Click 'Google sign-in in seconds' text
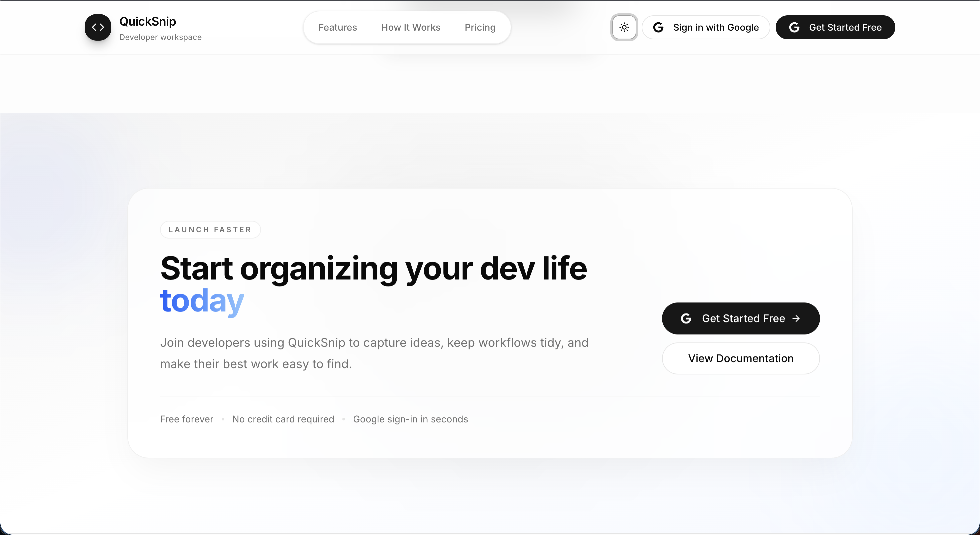Screen dimensions: 980x535 [410, 419]
